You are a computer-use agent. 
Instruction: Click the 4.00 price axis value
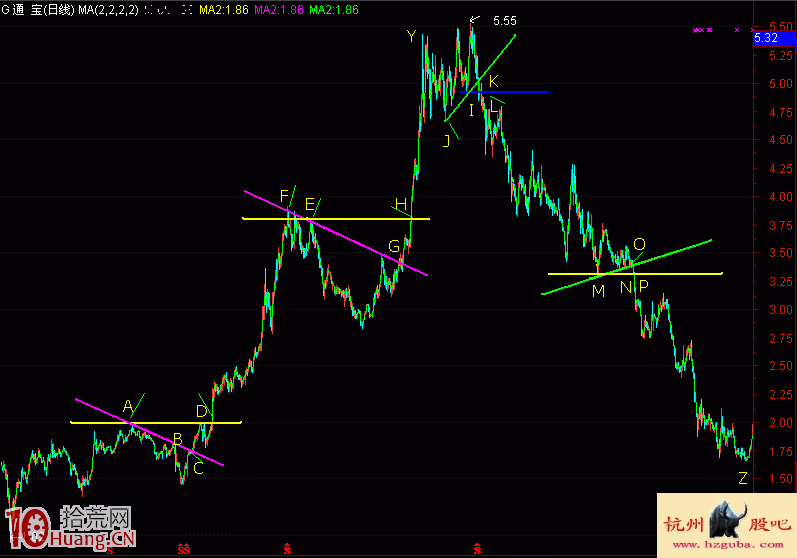coord(781,197)
